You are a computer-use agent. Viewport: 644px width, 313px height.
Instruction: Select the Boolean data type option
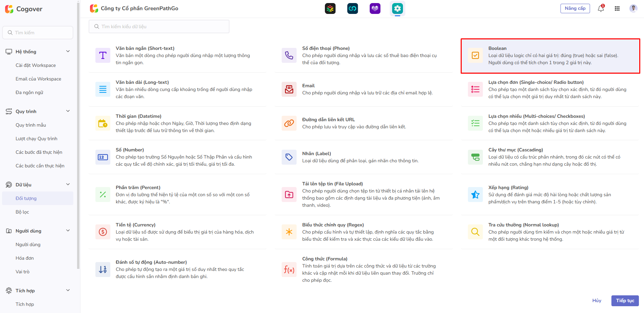tap(550, 56)
